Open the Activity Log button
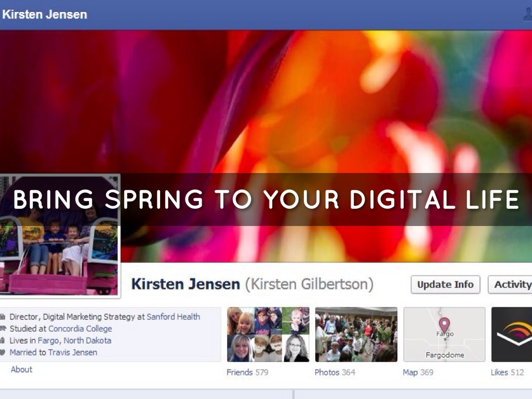This screenshot has height=399, width=532. pyautogui.click(x=511, y=285)
